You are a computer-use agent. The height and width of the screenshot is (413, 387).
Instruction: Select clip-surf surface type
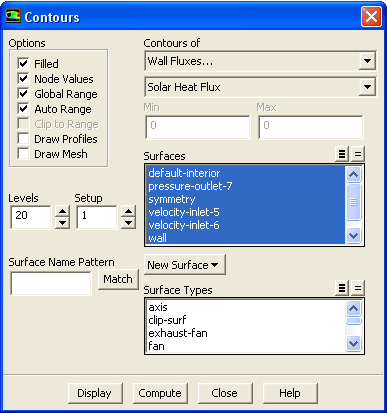click(246, 320)
